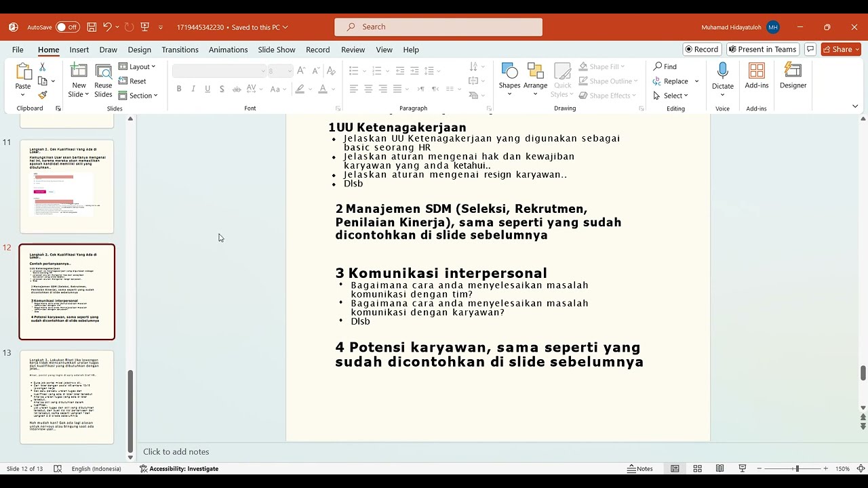Click the Paste clipboard icon

click(x=23, y=72)
